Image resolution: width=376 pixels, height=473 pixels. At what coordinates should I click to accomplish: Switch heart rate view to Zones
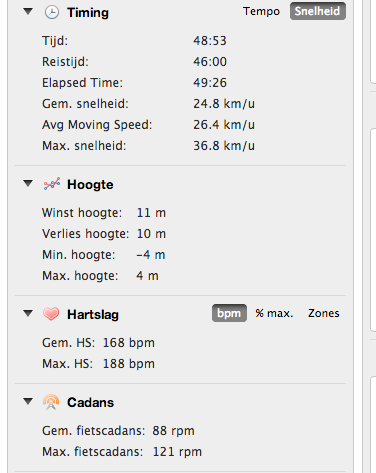pyautogui.click(x=324, y=313)
